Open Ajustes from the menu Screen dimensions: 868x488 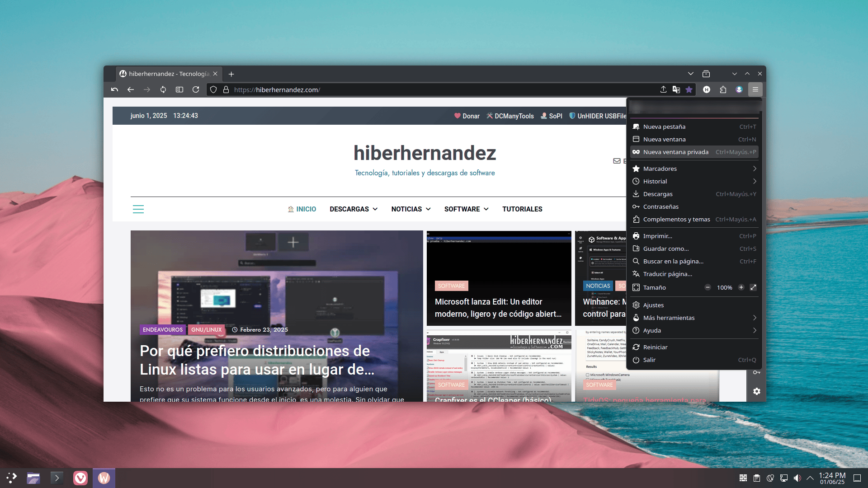pos(653,305)
